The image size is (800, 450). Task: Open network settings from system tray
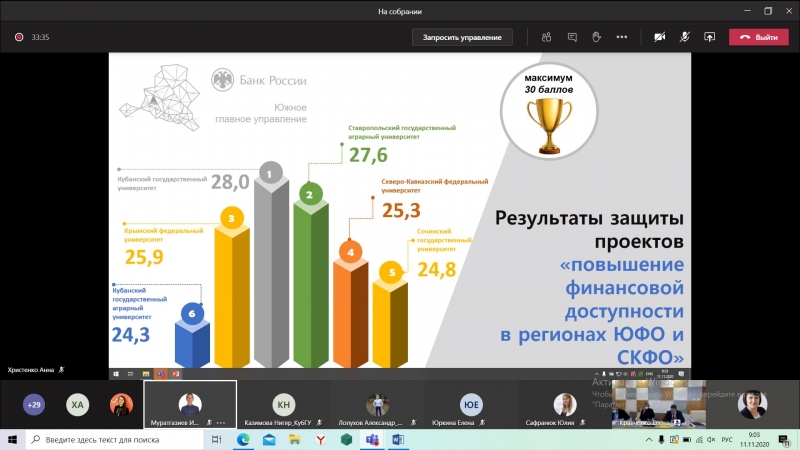click(699, 440)
